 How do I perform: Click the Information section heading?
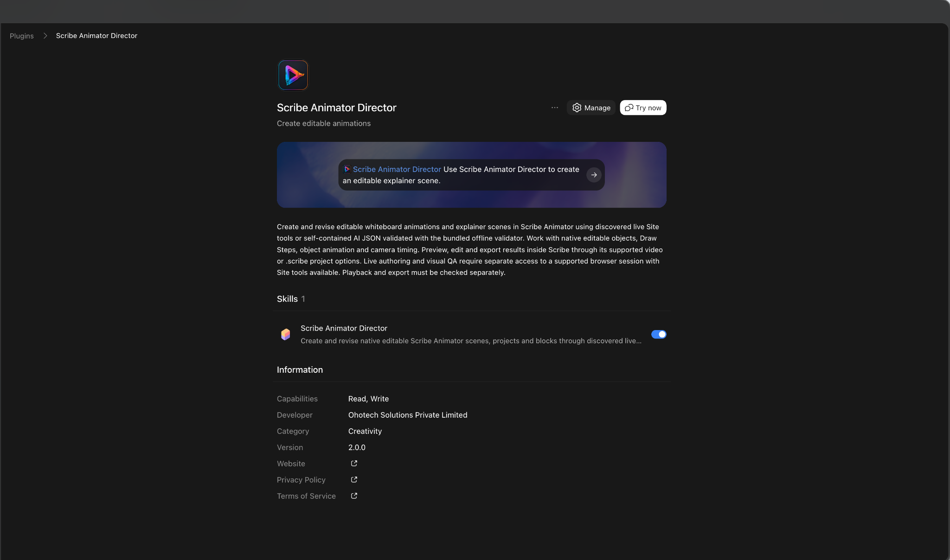(x=300, y=370)
